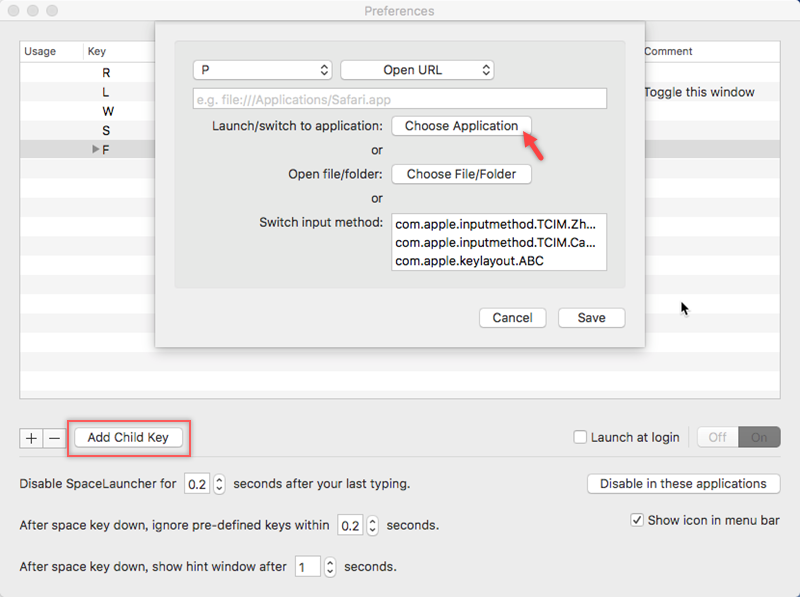Click Choose File/Folder button
This screenshot has width=800, height=597.
(x=461, y=174)
